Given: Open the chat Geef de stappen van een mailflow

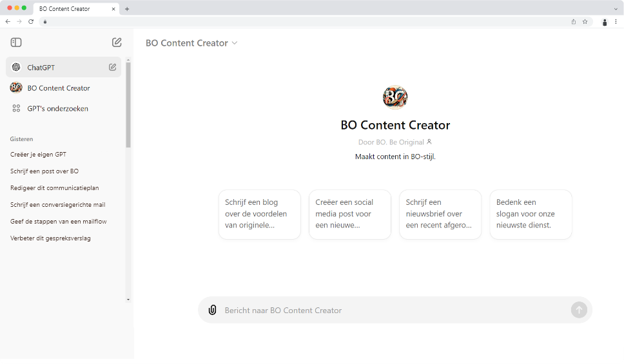Looking at the screenshot, I should click(59, 221).
